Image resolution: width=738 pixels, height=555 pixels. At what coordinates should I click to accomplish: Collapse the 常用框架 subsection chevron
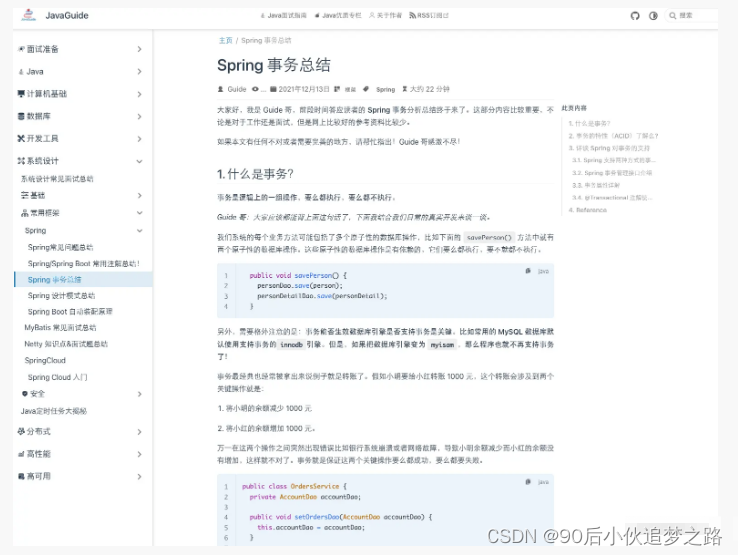(x=139, y=213)
